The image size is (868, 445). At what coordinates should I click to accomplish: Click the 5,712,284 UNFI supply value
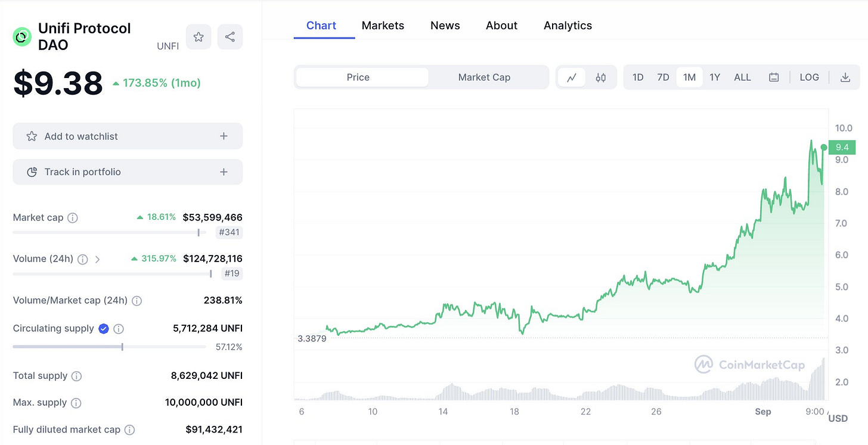click(x=207, y=328)
